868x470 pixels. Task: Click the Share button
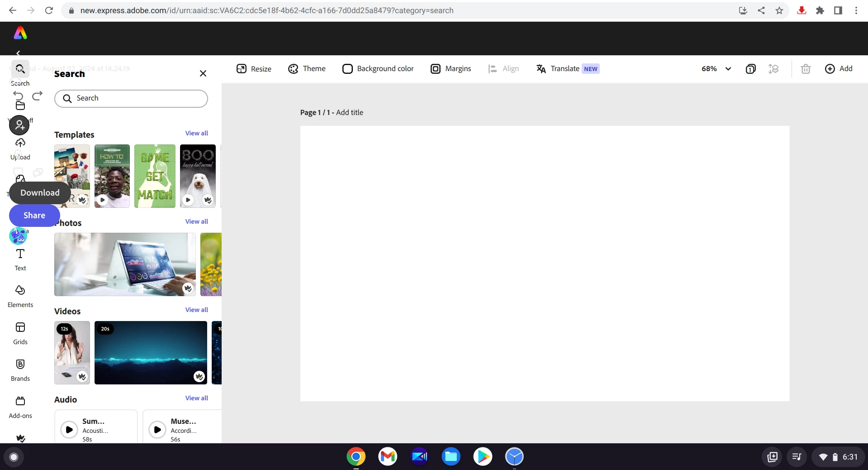pyautogui.click(x=34, y=216)
